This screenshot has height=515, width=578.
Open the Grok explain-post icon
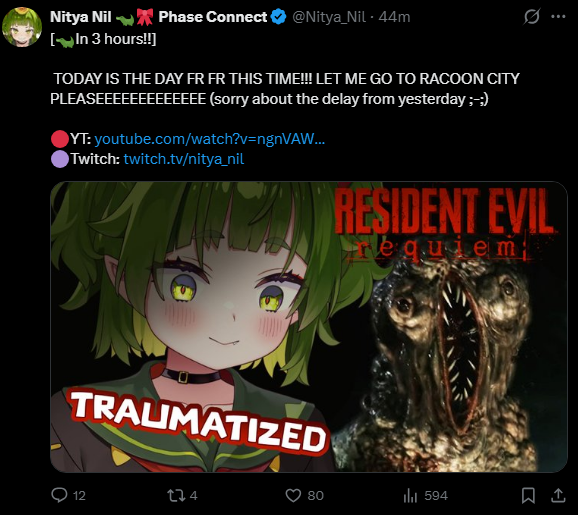(x=532, y=17)
